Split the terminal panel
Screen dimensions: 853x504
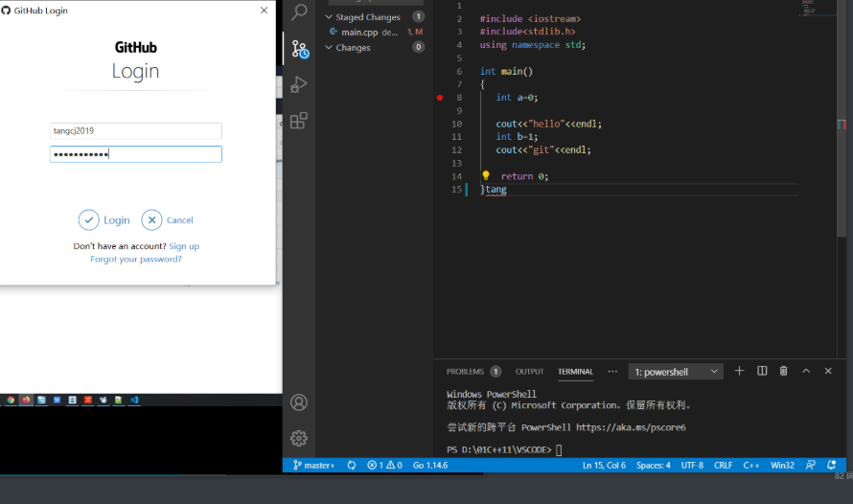click(762, 371)
